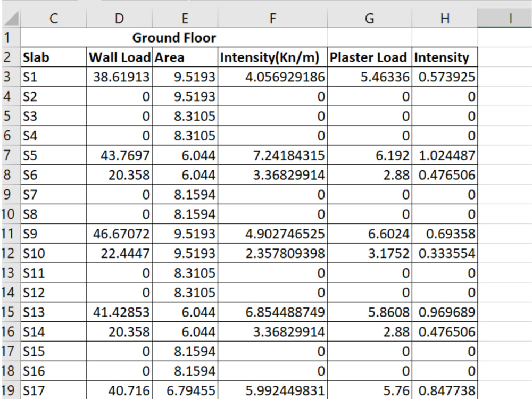Click cell containing 'S1'
This screenshot has width=532, height=399.
pyautogui.click(x=54, y=77)
